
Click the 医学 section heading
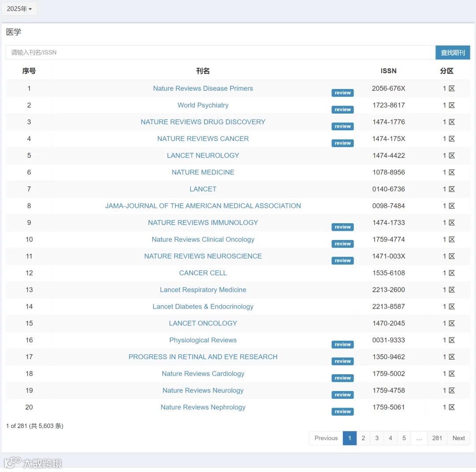coord(14,32)
